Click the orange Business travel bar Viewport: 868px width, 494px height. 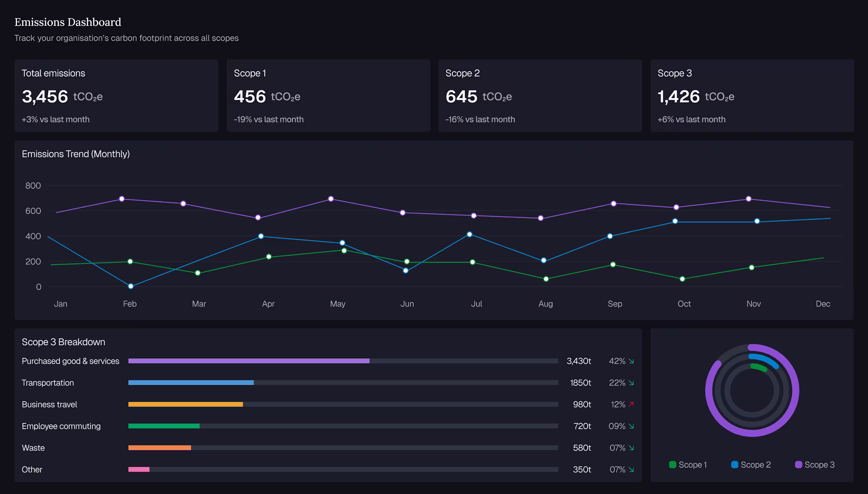[x=186, y=404]
